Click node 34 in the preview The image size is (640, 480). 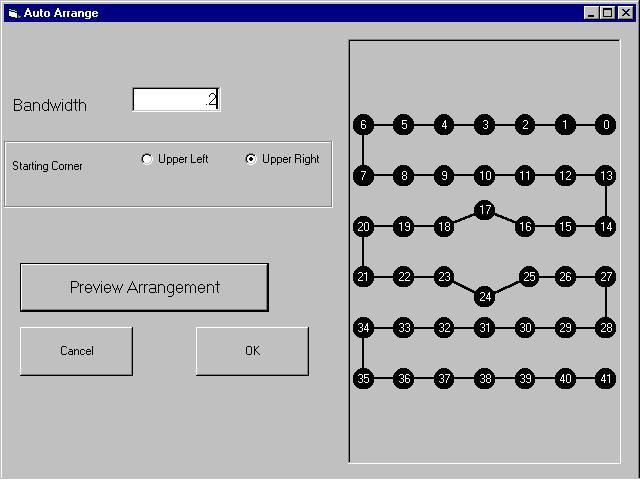tap(363, 327)
